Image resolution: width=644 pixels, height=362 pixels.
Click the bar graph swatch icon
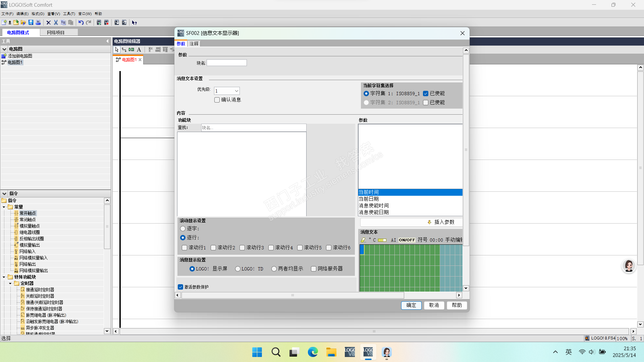[382, 240]
